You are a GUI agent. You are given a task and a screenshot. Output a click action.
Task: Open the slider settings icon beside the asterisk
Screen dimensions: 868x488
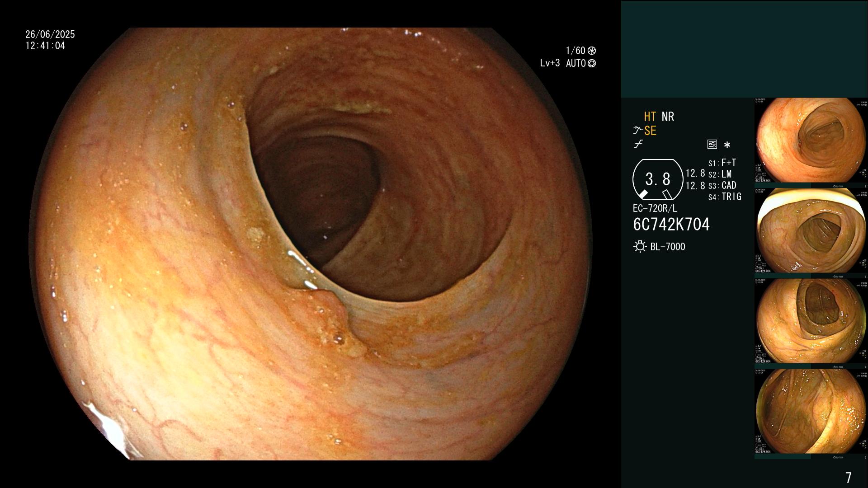click(x=712, y=144)
